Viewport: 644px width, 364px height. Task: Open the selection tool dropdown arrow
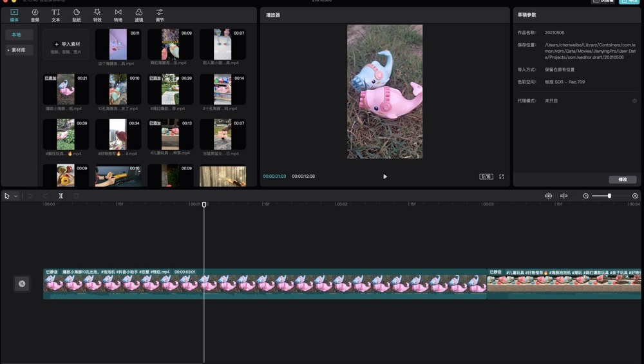pyautogui.click(x=15, y=196)
